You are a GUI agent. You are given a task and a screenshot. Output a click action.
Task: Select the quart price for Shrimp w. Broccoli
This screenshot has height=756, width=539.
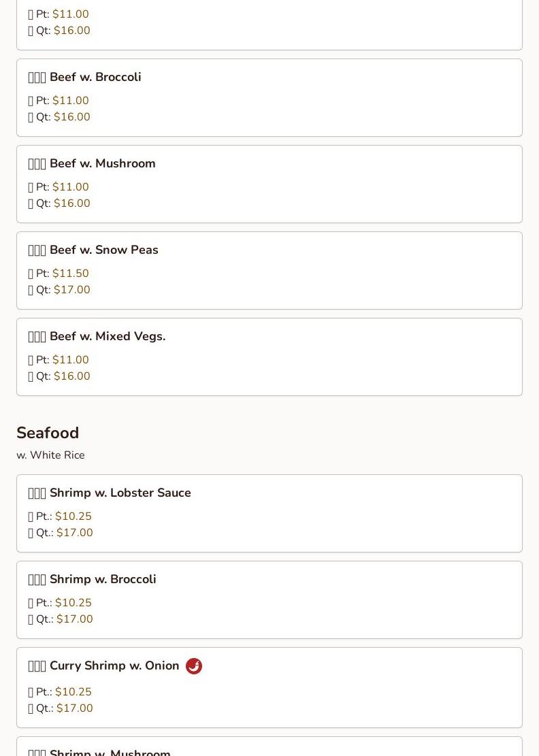pyautogui.click(x=75, y=619)
